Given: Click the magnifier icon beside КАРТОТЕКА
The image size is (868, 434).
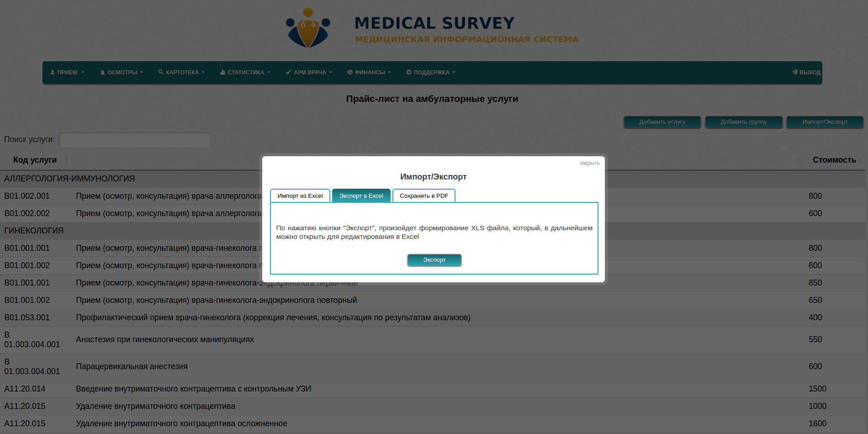Looking at the screenshot, I should 161,72.
